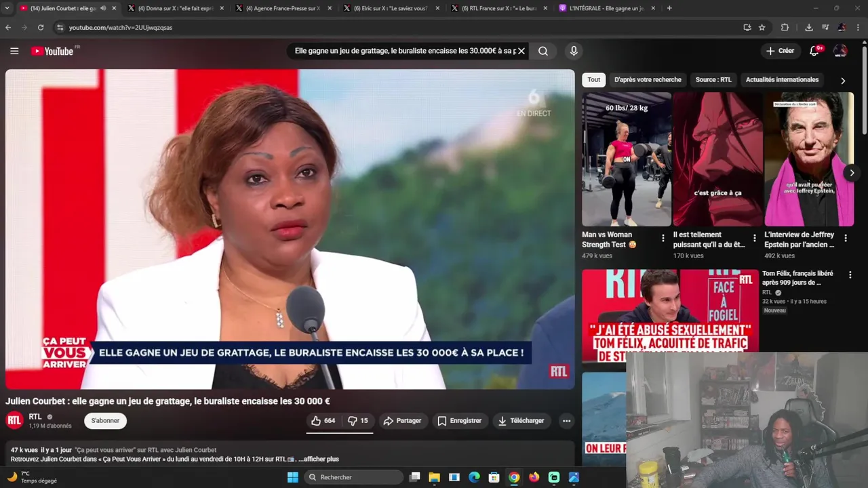
Task: Open options for the Tom Félix video
Action: click(x=850, y=275)
